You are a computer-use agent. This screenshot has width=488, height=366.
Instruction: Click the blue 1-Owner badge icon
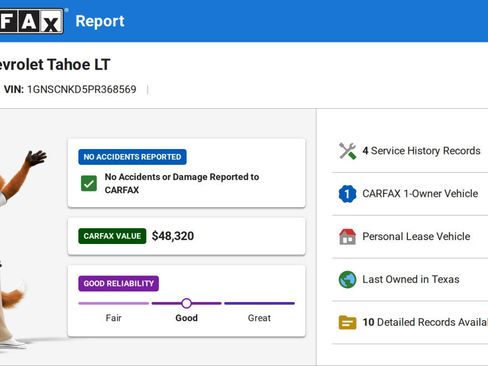pyautogui.click(x=347, y=194)
